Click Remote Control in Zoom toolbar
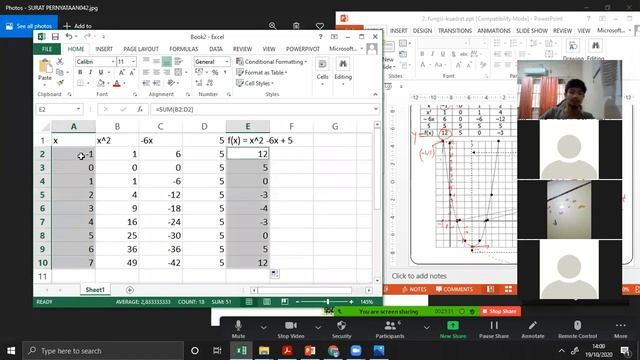This screenshot has height=360, width=640. coord(578,329)
